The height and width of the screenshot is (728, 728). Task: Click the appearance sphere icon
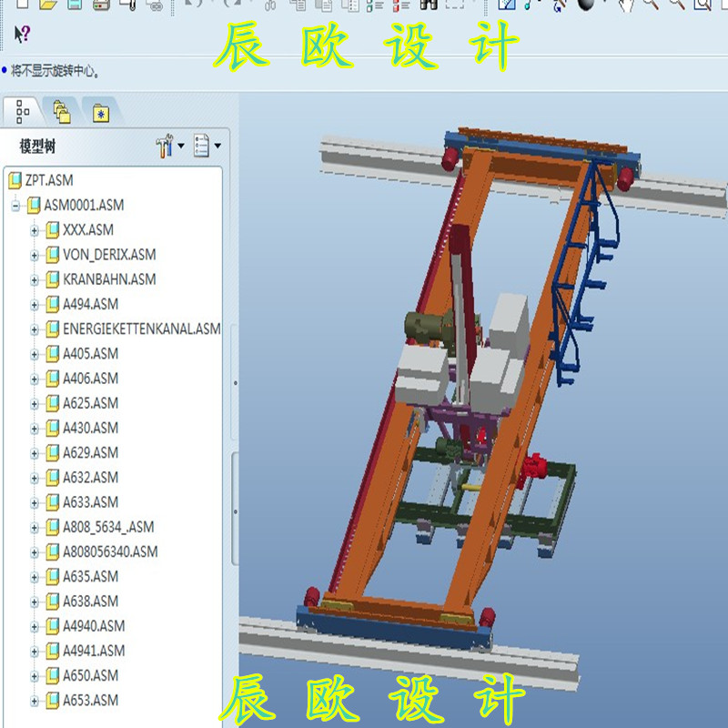tap(587, 7)
